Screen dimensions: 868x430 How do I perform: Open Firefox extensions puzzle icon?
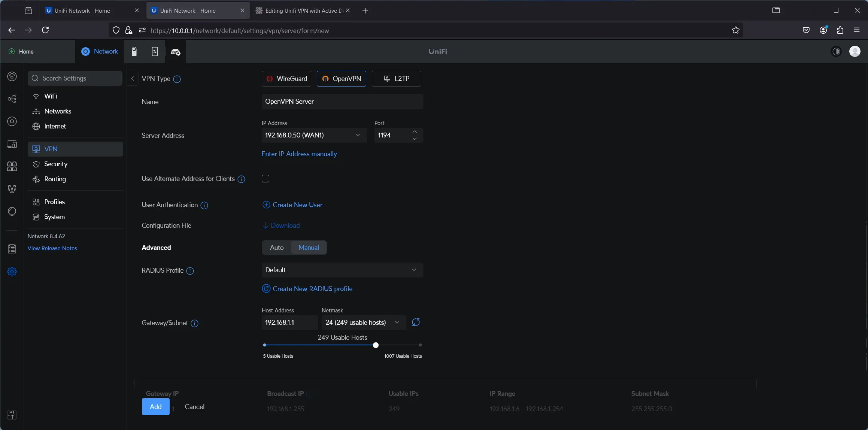point(840,30)
